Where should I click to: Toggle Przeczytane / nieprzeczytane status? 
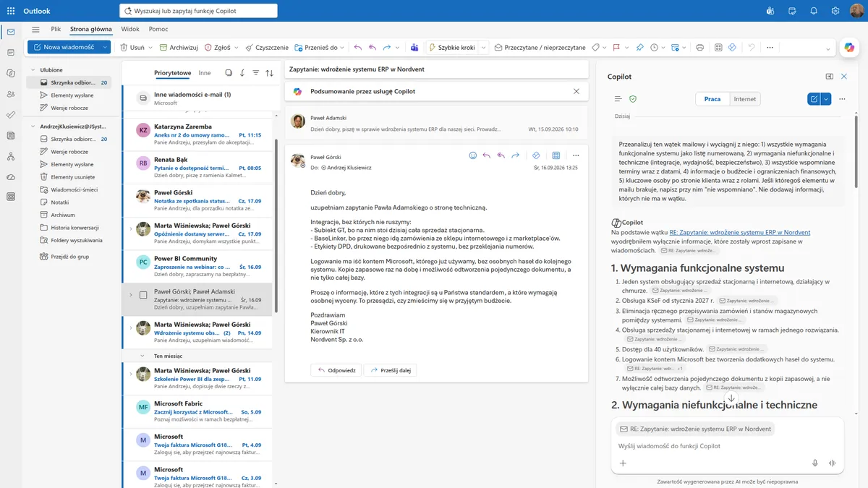(540, 47)
